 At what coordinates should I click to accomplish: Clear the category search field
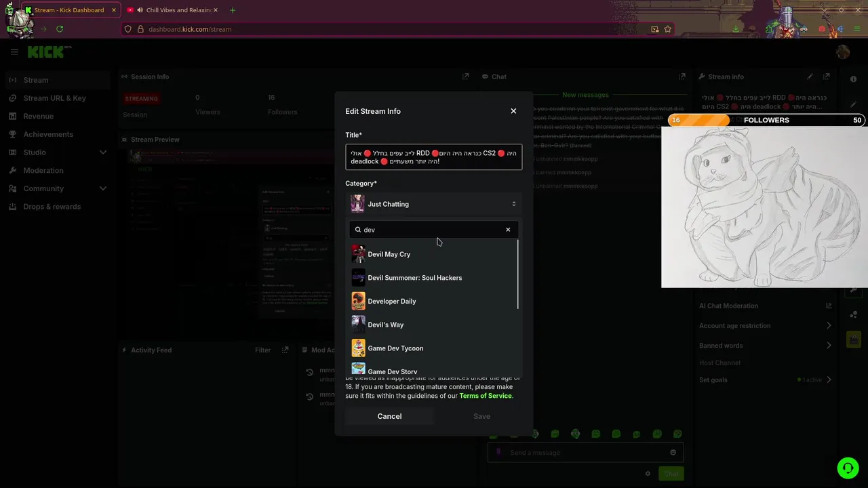pyautogui.click(x=508, y=230)
